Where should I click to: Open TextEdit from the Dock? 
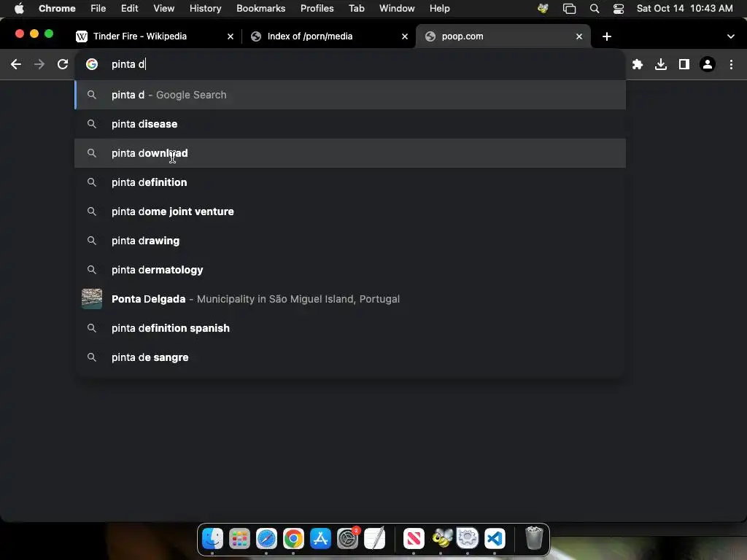[374, 539]
